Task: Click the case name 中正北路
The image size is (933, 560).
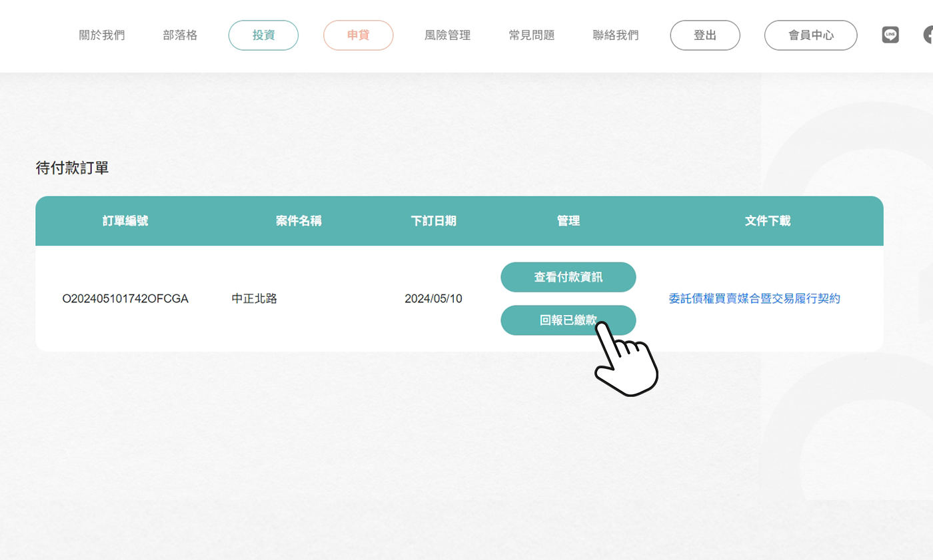Action: point(255,299)
